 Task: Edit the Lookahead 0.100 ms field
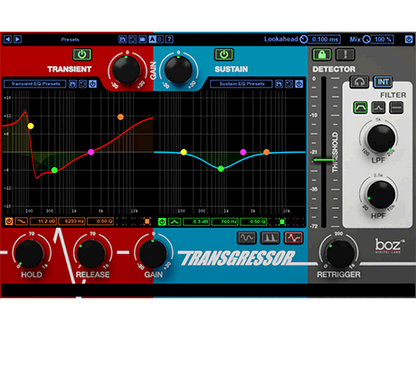pos(324,39)
